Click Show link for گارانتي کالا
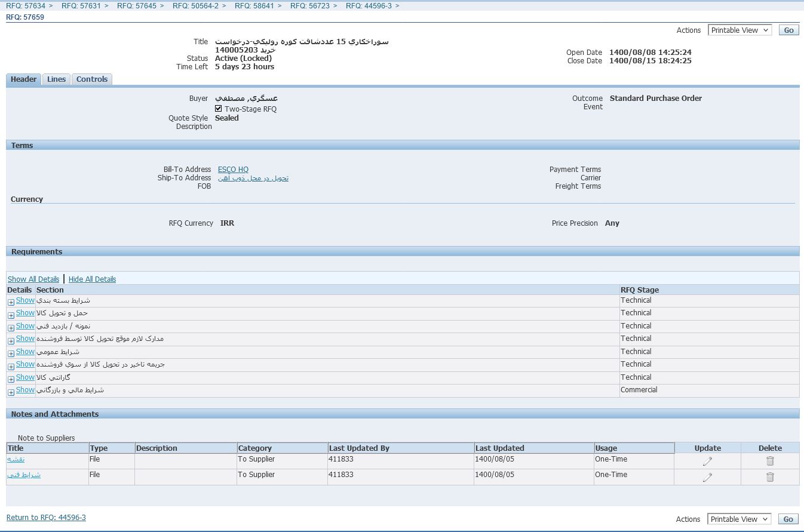 pyautogui.click(x=25, y=377)
